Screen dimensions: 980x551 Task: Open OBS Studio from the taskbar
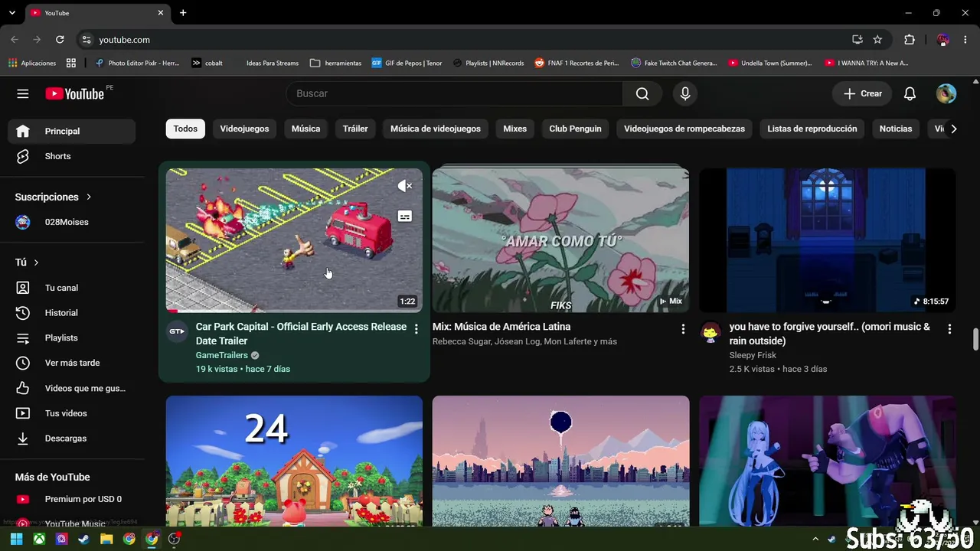(174, 539)
